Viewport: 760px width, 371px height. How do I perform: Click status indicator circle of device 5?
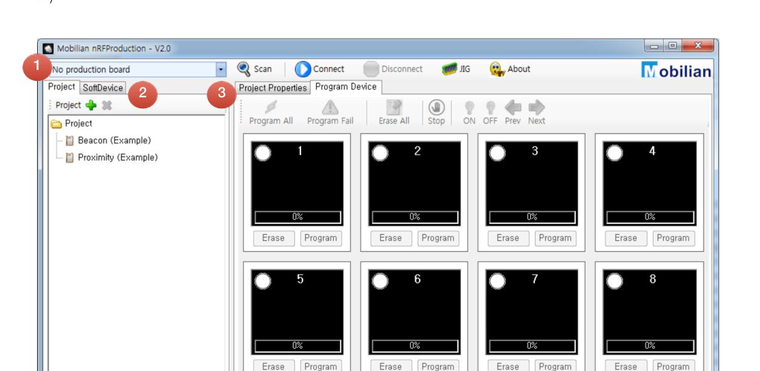[x=263, y=281]
